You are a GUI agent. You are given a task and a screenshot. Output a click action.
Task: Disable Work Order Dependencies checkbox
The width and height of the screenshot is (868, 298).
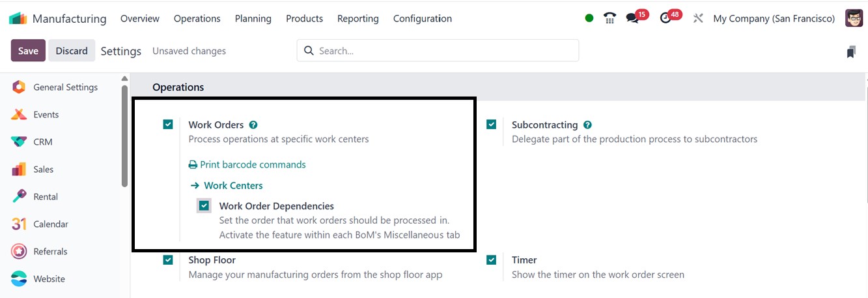(204, 206)
